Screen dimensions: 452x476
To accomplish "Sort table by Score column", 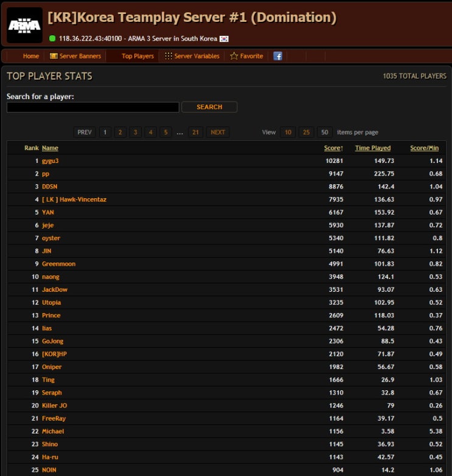I will 333,148.
